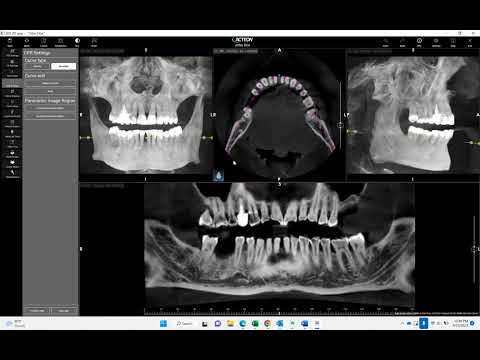Screen dimensions: 480x360
Task: Select the second tool in the left sidebar
Action: pyautogui.click(x=12, y=63)
